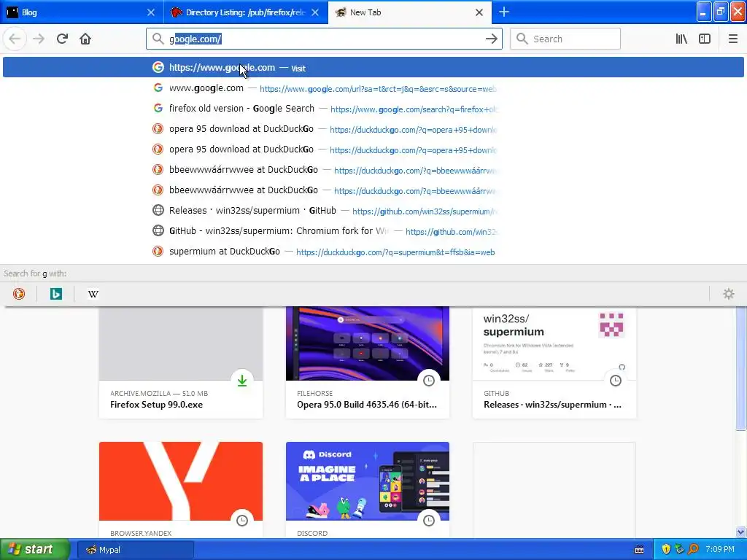Click inside the URL address bar

click(x=324, y=39)
